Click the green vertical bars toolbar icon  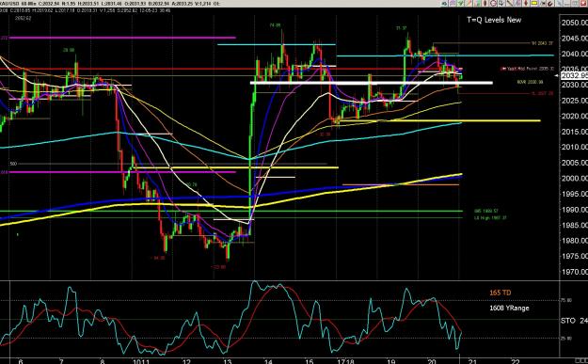coord(477,4)
